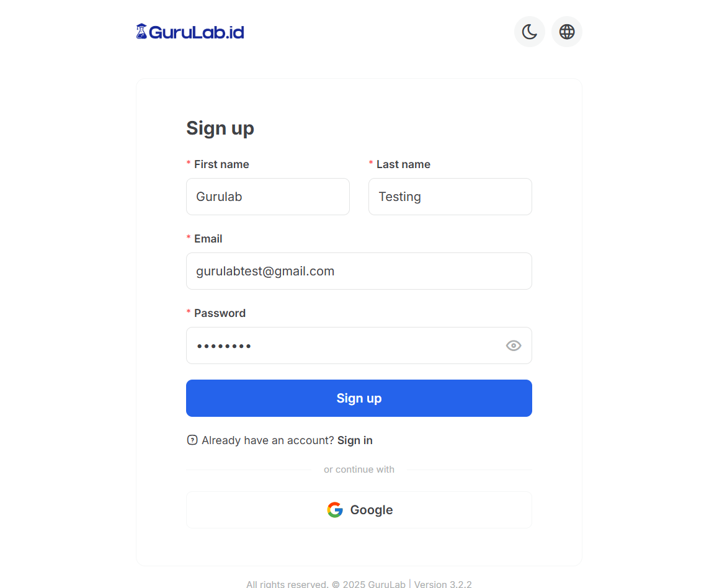Click the Sign up page heading
The width and height of the screenshot is (704, 588).
[x=220, y=128]
